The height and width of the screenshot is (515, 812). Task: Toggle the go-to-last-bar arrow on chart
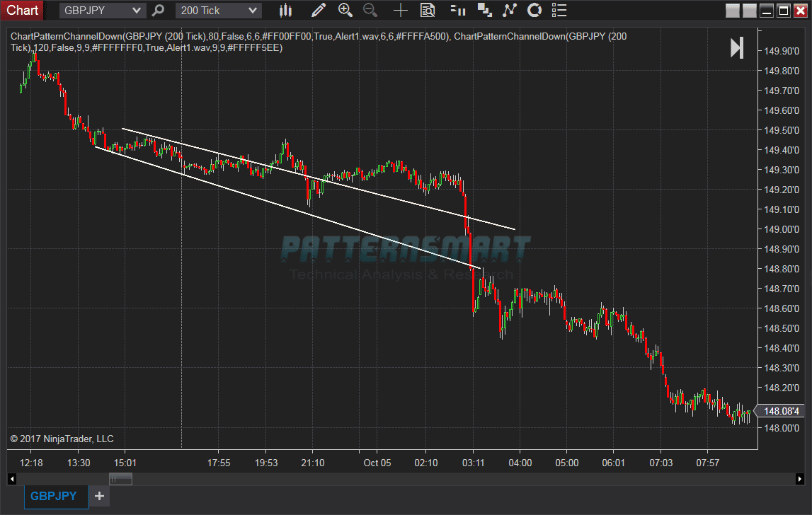pyautogui.click(x=736, y=47)
